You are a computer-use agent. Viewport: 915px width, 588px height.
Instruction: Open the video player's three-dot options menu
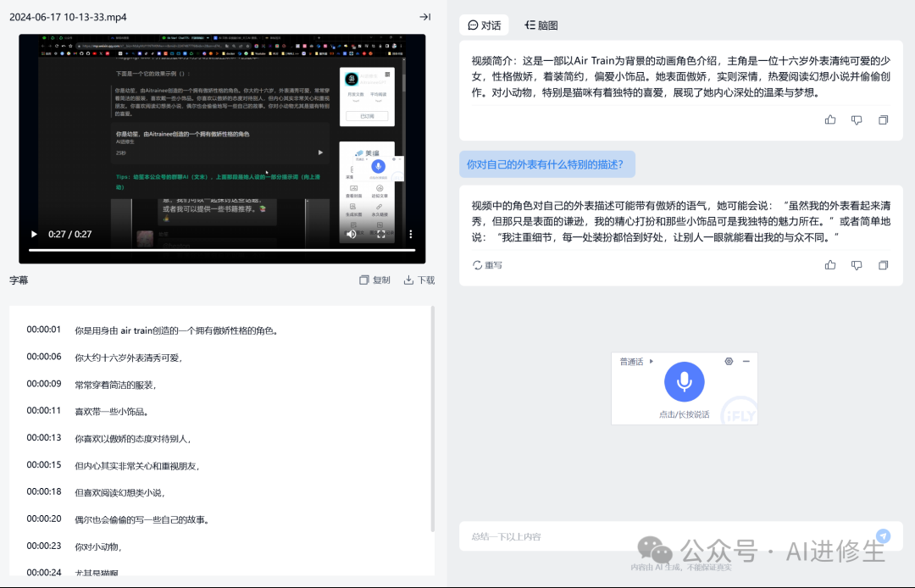pyautogui.click(x=411, y=235)
